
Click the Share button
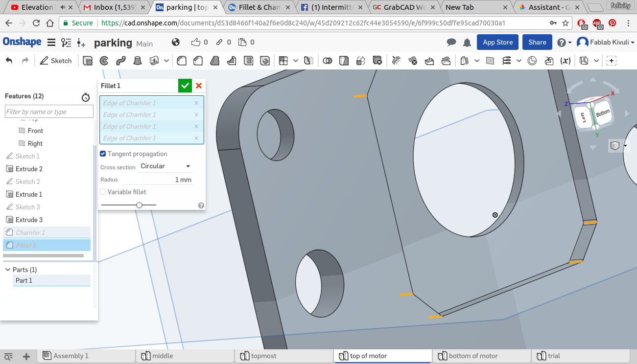537,43
